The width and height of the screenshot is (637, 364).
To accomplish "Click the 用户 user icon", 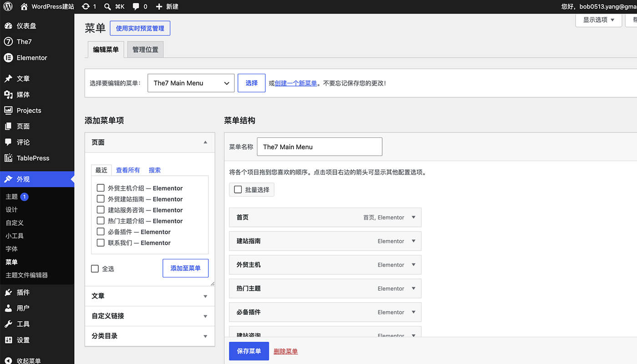I will [8, 308].
